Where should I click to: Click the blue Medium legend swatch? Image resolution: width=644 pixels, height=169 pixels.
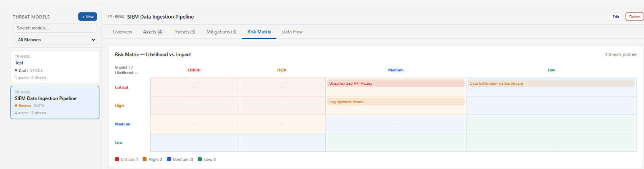pyautogui.click(x=169, y=159)
